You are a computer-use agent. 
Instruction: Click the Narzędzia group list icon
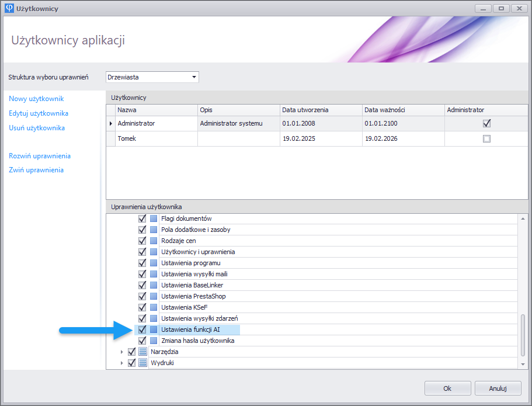pyautogui.click(x=143, y=352)
